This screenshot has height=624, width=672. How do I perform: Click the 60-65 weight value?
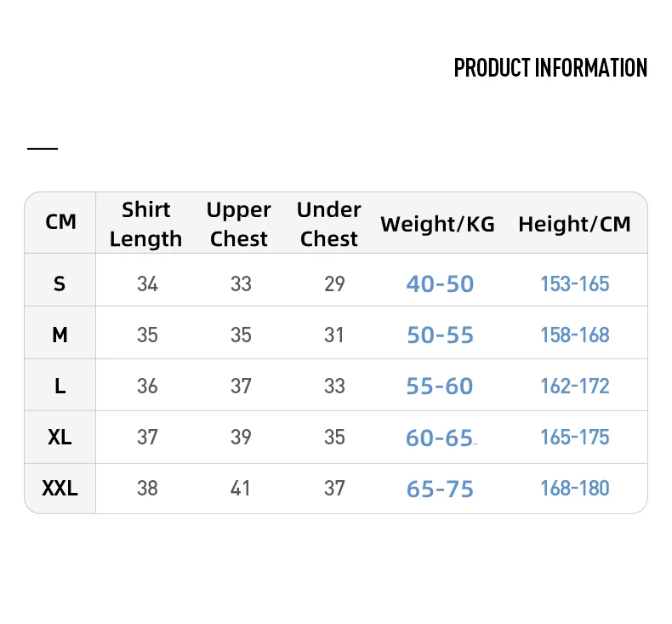point(439,438)
